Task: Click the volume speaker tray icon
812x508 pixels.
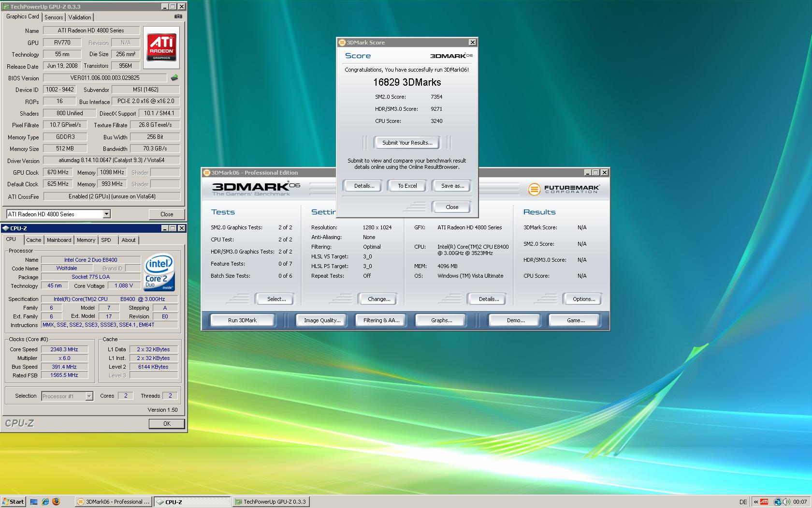Action: (x=786, y=502)
